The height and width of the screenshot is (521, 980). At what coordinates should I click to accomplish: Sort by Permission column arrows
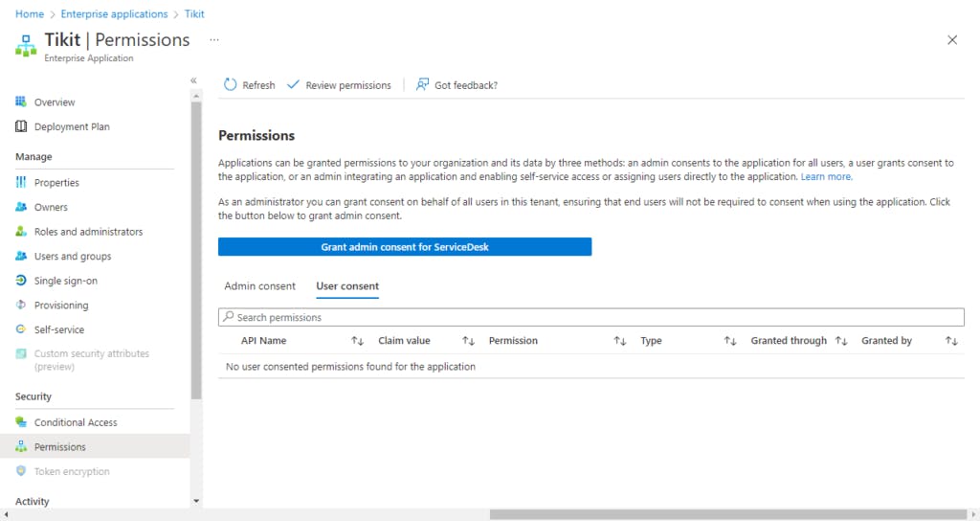point(619,341)
